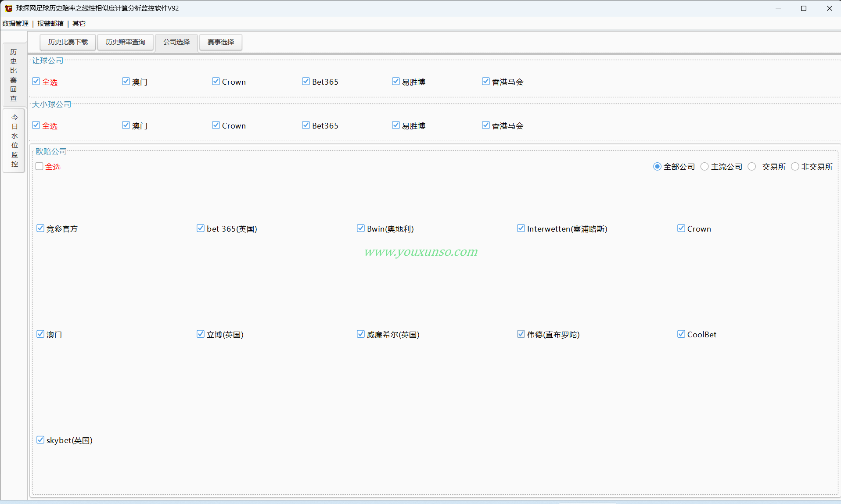Image resolution: width=841 pixels, height=504 pixels.
Task: Open the 赛事选择 tab
Action: pyautogui.click(x=221, y=42)
